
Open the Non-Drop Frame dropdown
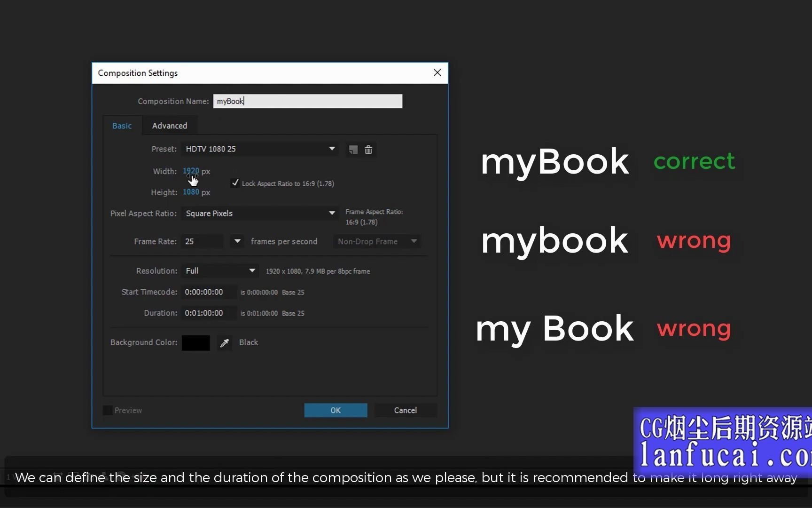pyautogui.click(x=377, y=241)
